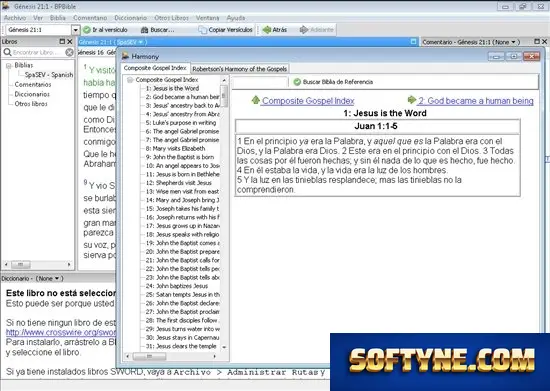The height and width of the screenshot is (391, 550).
Task: Click the Buscar Biblia de Referencia icon
Action: [x=297, y=82]
